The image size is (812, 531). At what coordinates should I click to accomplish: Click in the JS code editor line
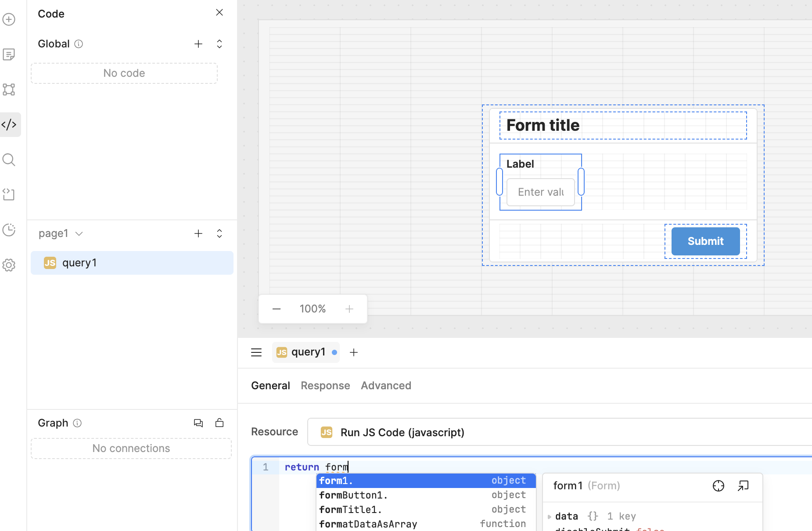tap(544, 467)
